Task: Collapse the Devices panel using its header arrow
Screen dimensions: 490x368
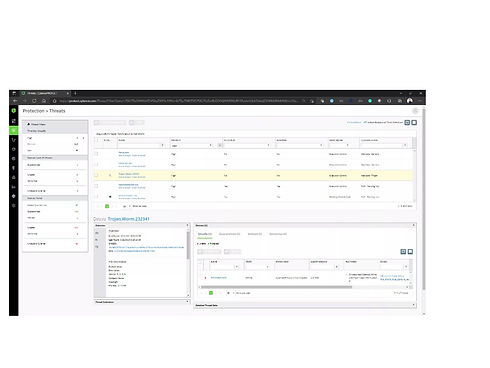Action: pyautogui.click(x=414, y=225)
